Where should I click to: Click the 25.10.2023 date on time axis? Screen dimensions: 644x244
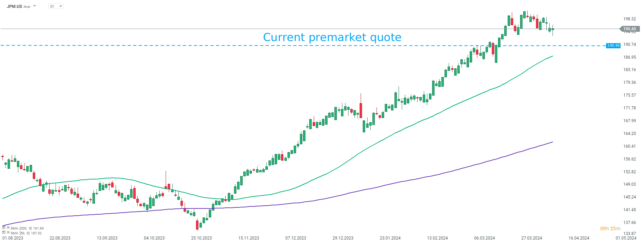click(202, 238)
